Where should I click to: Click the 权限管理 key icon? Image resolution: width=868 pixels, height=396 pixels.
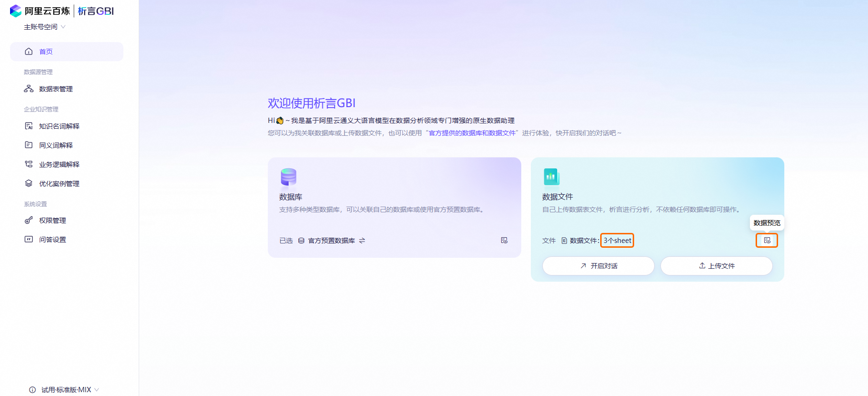29,220
